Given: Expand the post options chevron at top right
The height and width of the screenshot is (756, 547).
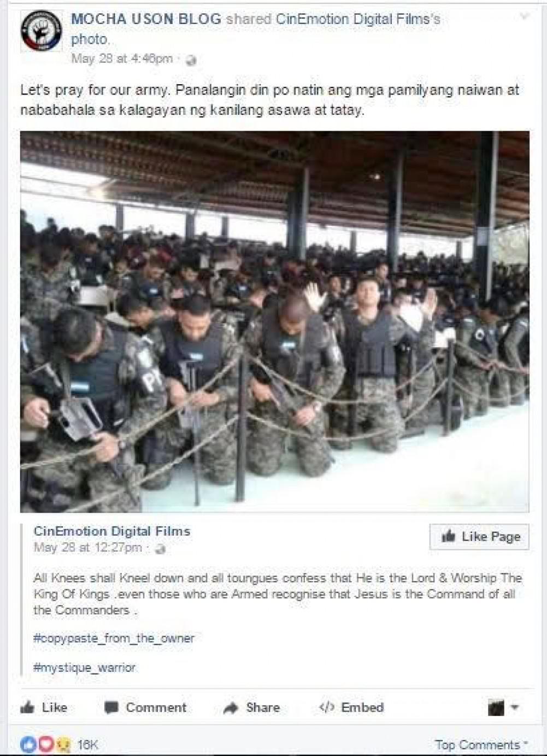Looking at the screenshot, I should (x=525, y=16).
